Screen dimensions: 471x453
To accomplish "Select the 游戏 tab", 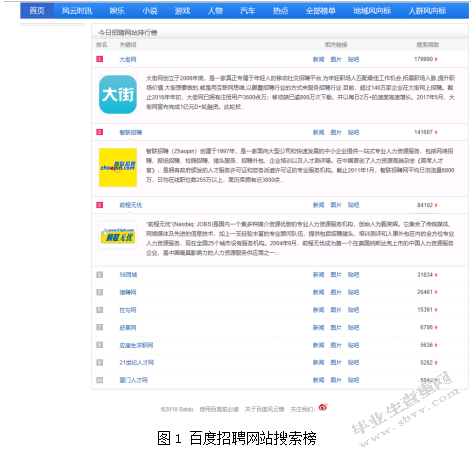I will pyautogui.click(x=182, y=11).
